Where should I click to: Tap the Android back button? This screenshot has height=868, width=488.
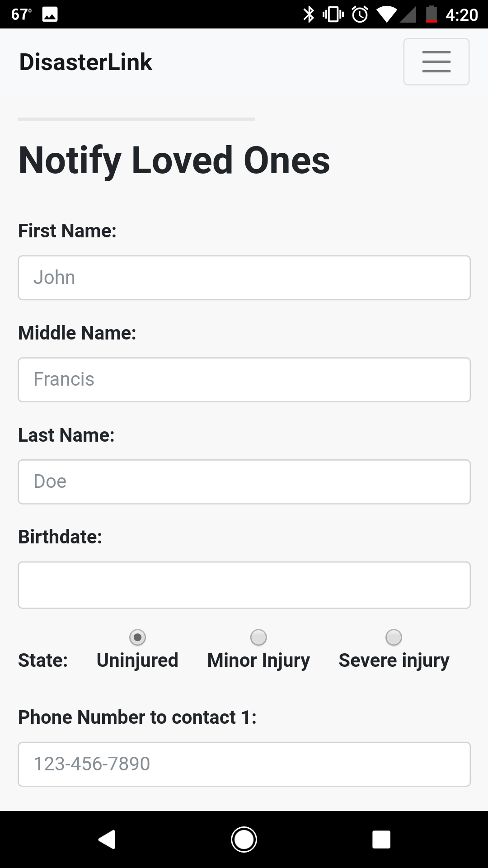coord(107,840)
